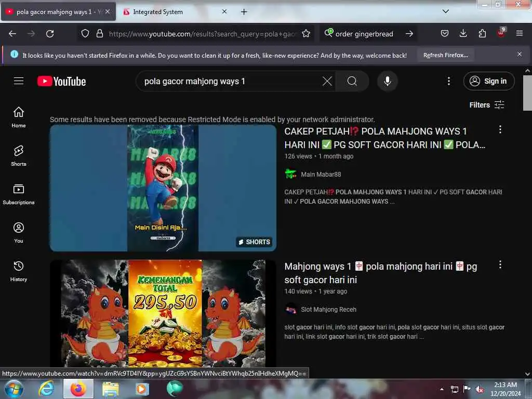Click Refresh Firefox button
The width and height of the screenshot is (532, 399).
[445, 55]
